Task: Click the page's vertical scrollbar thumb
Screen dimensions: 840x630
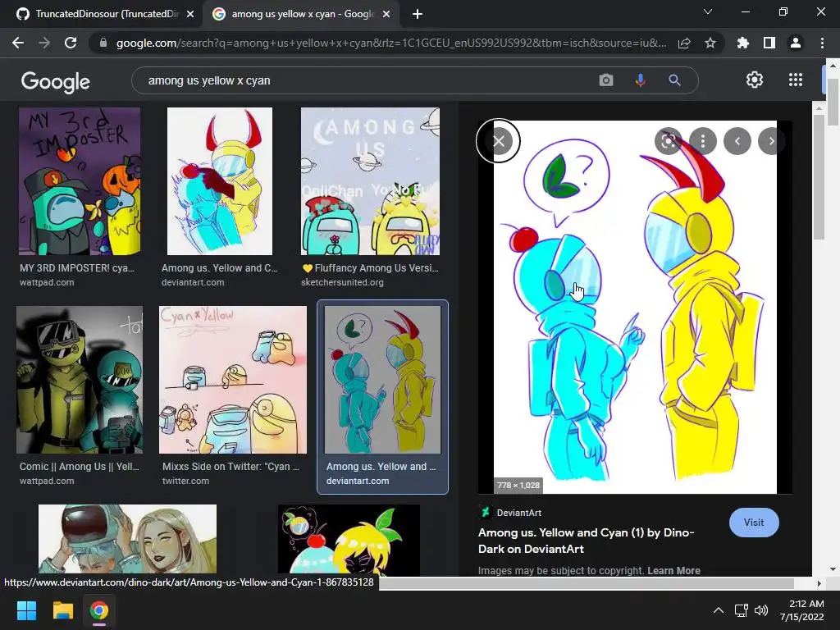Action: (x=833, y=102)
